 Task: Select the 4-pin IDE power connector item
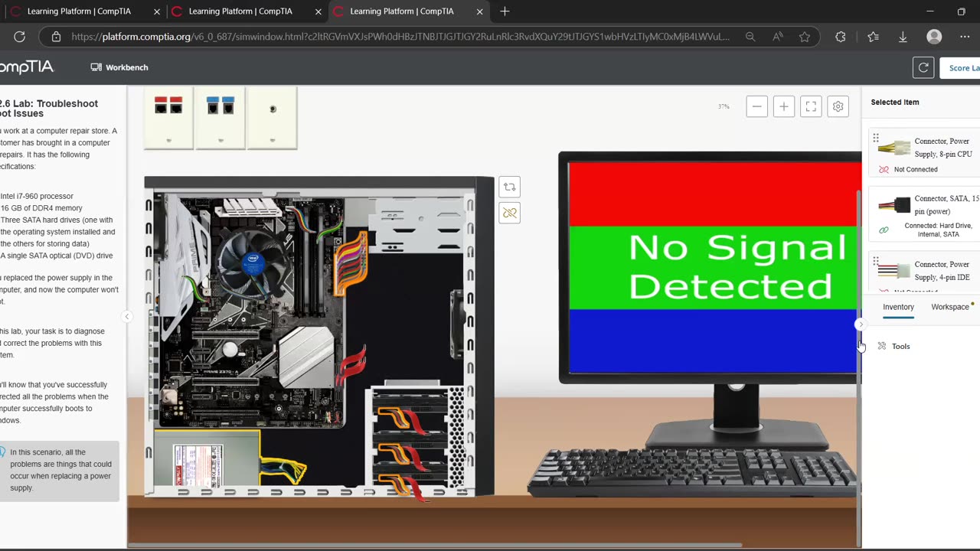(926, 272)
